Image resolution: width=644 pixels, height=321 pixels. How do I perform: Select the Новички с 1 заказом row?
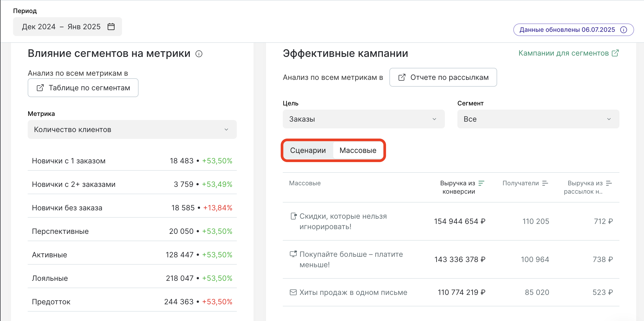click(x=132, y=161)
